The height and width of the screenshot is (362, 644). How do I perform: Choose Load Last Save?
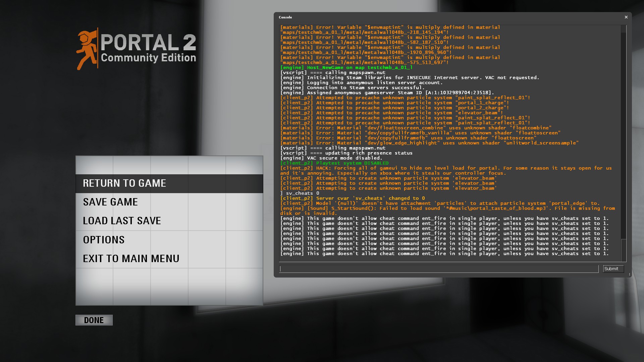click(x=122, y=221)
